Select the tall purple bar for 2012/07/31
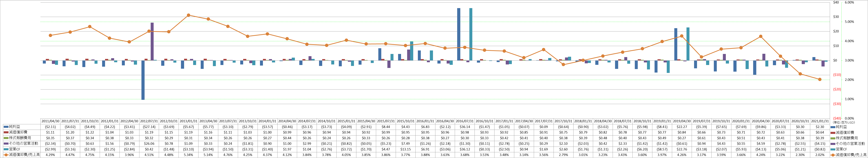868x158 pixels. [x=152, y=42]
